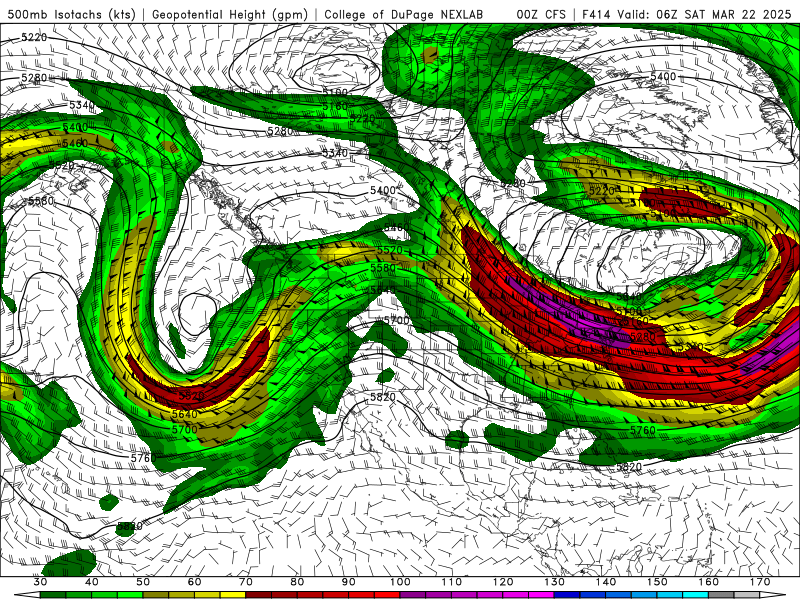Click the 160 label on the color scale

tap(709, 582)
